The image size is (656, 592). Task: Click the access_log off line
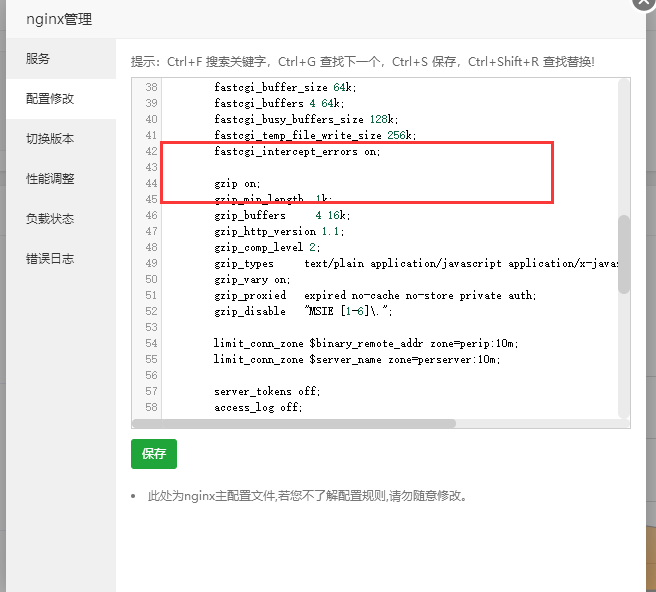(x=258, y=407)
